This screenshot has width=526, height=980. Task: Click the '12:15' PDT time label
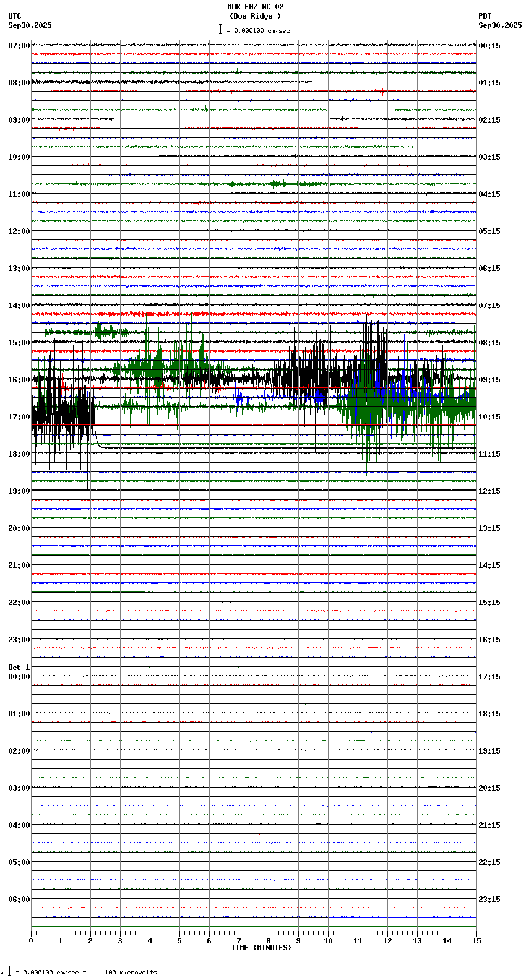pos(489,491)
